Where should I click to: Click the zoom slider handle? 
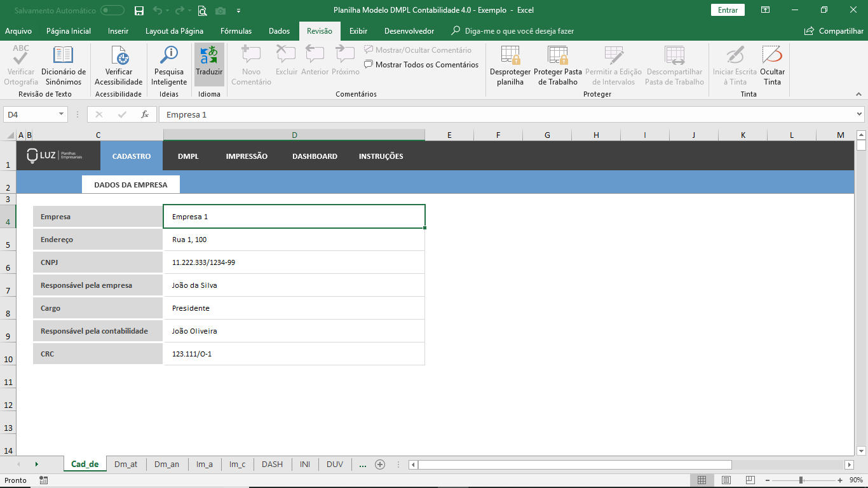pos(801,480)
